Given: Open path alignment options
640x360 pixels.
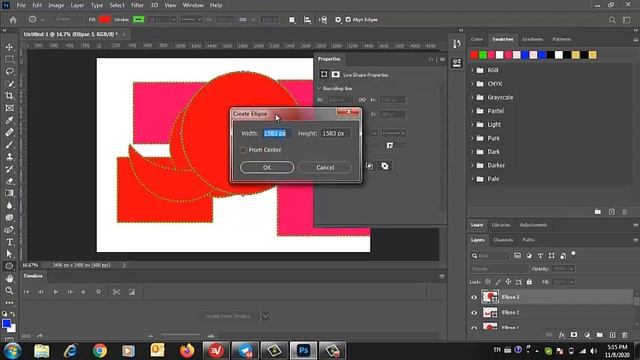Looking at the screenshot, I should [x=307, y=20].
